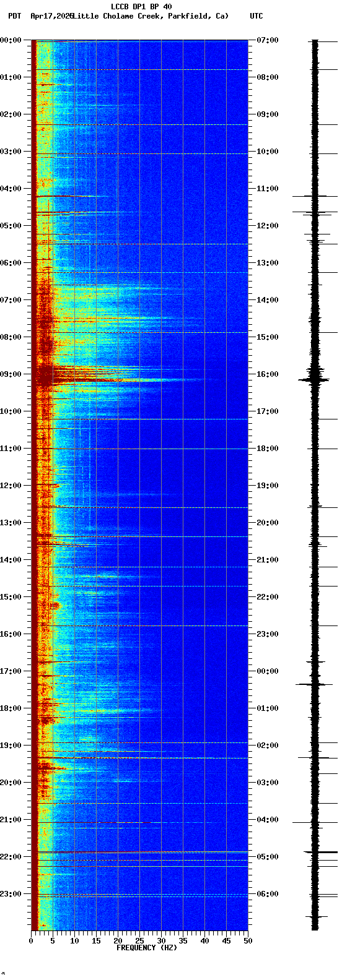The width and height of the screenshot is (342, 980).
Task: Click the PDT time label 15:00
Action: point(11,597)
